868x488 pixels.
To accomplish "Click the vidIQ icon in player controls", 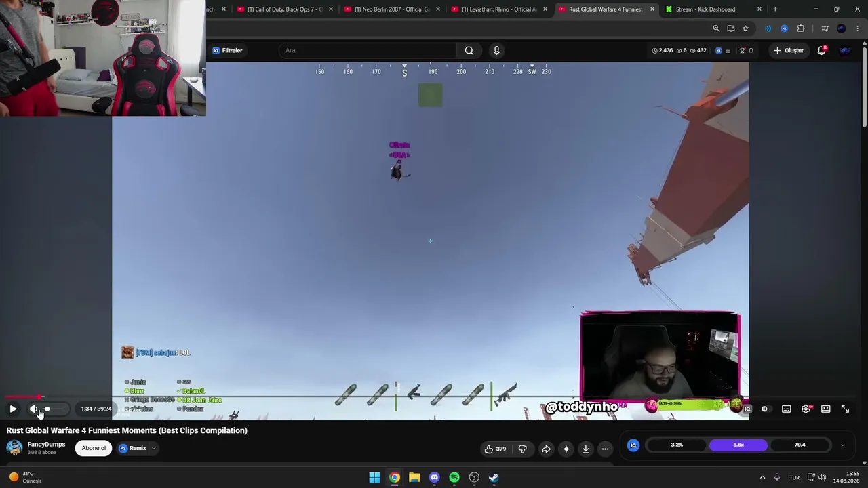I will click(x=747, y=409).
